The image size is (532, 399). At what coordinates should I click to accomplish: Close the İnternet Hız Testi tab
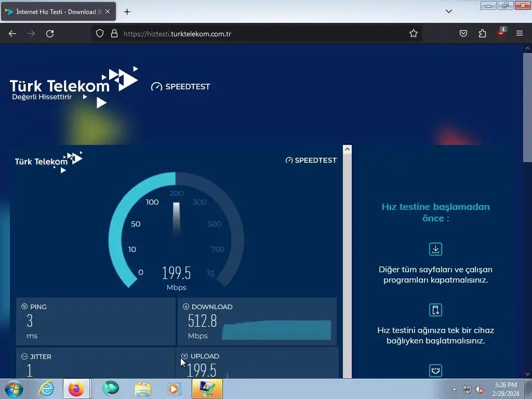[x=108, y=11]
